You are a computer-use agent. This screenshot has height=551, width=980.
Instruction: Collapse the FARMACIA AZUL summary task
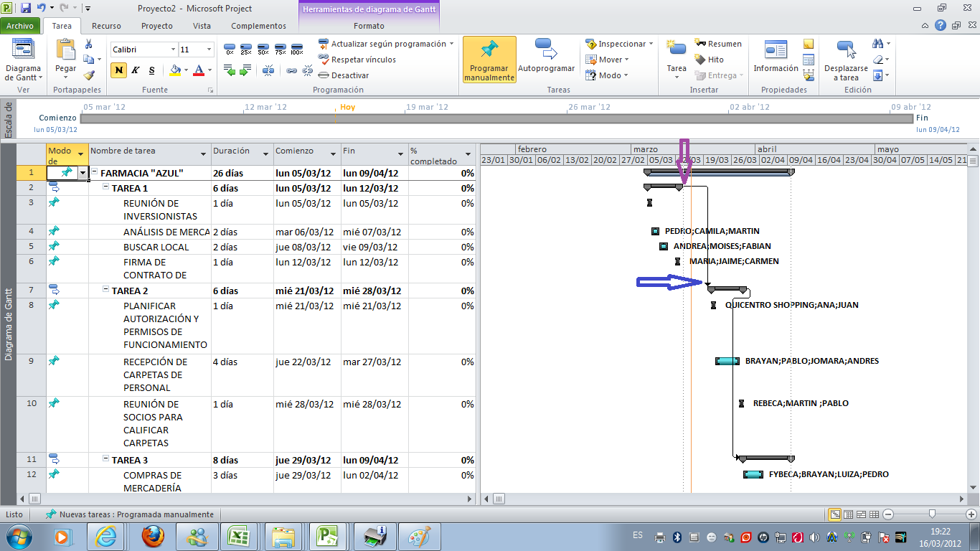(x=93, y=173)
